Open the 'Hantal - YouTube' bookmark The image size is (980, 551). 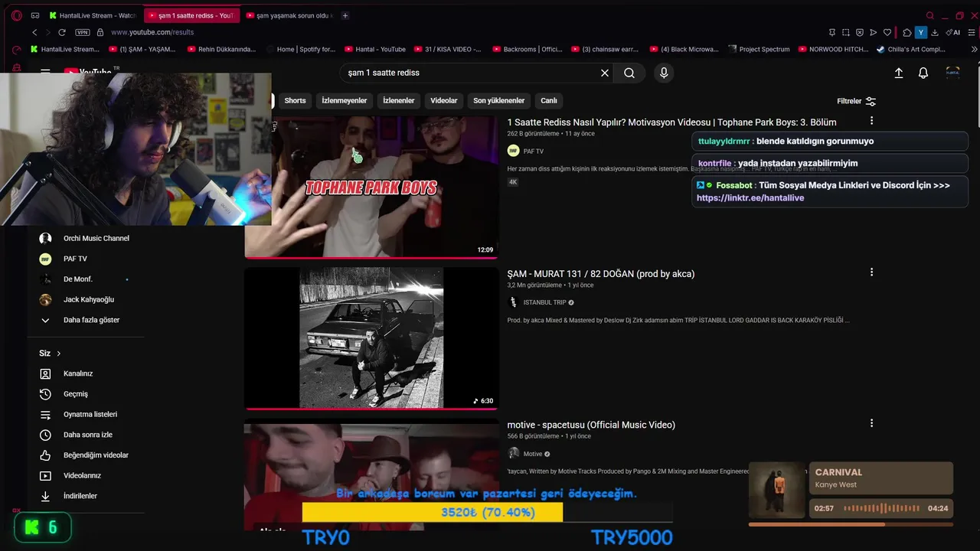tap(375, 49)
